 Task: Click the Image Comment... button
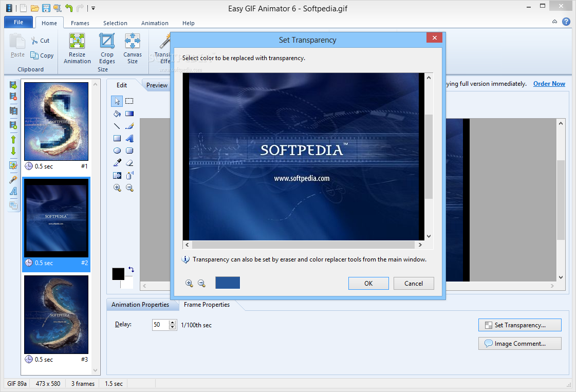point(520,344)
